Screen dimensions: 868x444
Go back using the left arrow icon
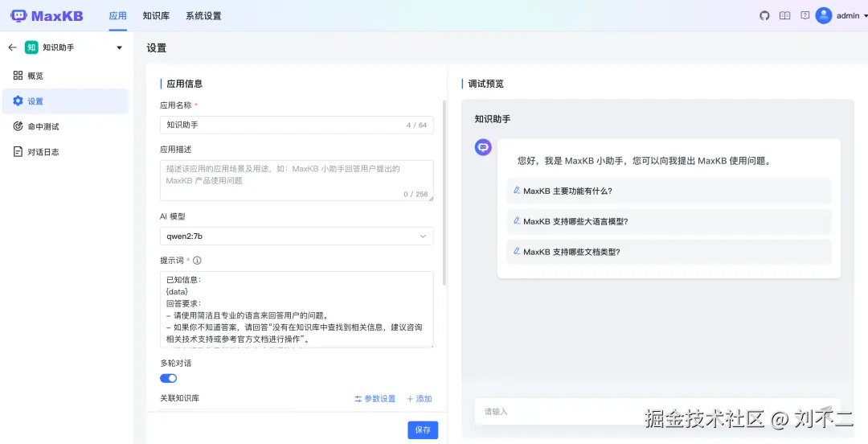(x=13, y=47)
